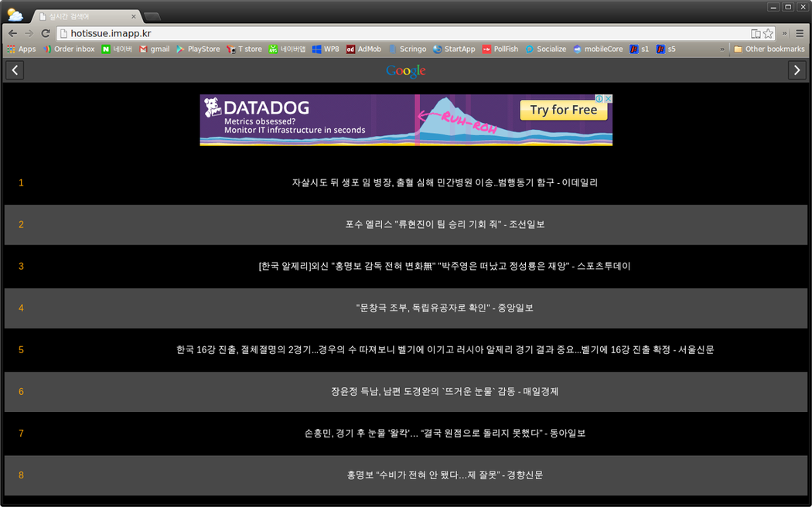This screenshot has height=507, width=812.
Task: Go to next page with right chevron
Action: 797,70
